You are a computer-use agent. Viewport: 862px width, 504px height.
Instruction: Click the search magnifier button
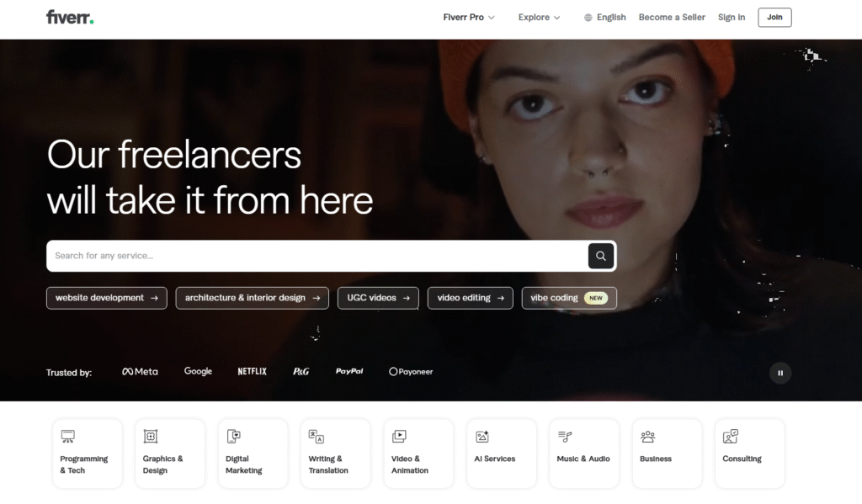click(x=600, y=256)
